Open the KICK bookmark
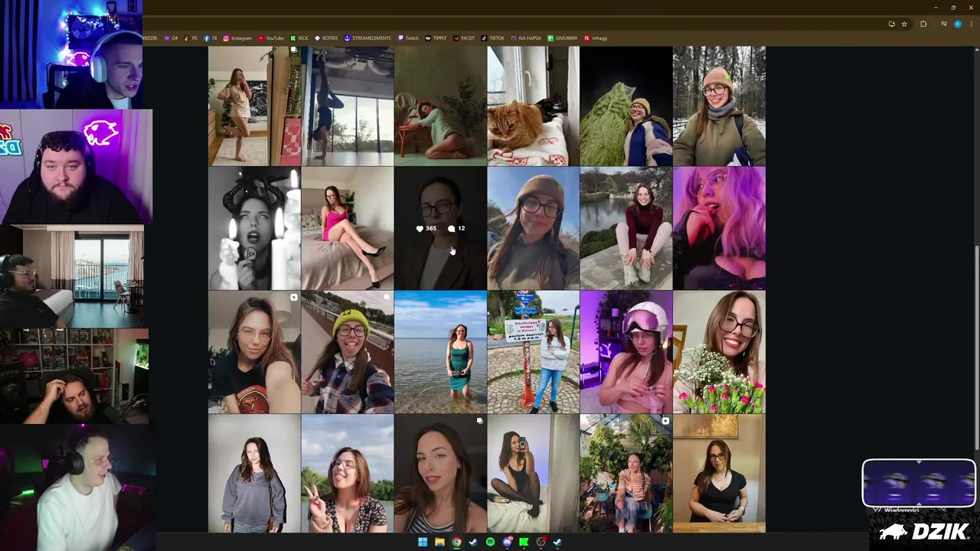 [299, 37]
